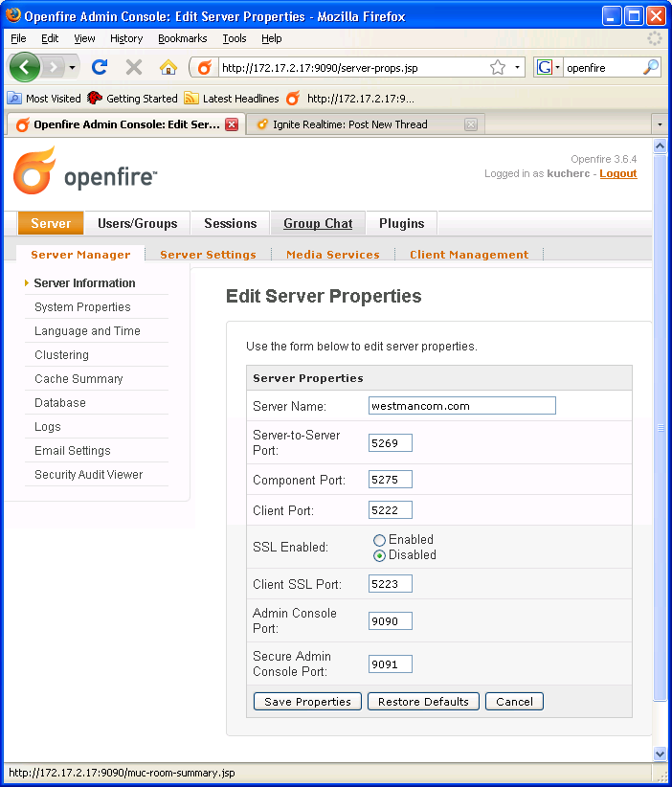Image resolution: width=672 pixels, height=787 pixels.
Task: Open the Google search engine dropdown
Action: [x=549, y=67]
